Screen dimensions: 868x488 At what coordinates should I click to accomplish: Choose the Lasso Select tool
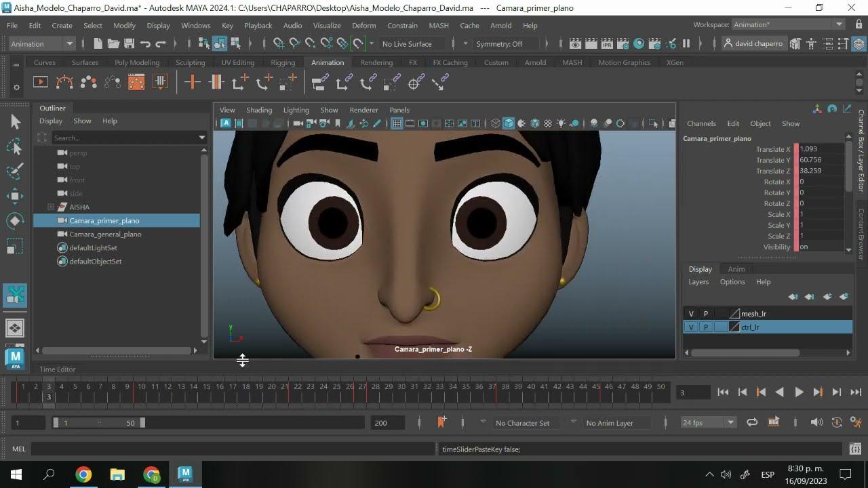[15, 147]
